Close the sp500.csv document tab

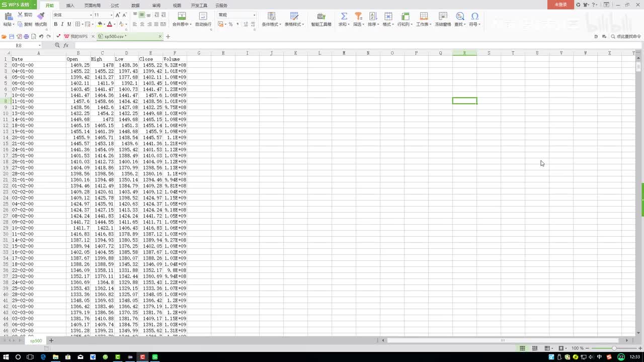click(160, 36)
